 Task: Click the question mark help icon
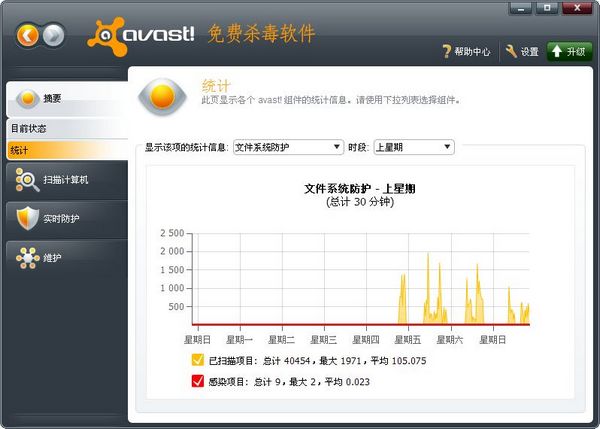click(447, 51)
